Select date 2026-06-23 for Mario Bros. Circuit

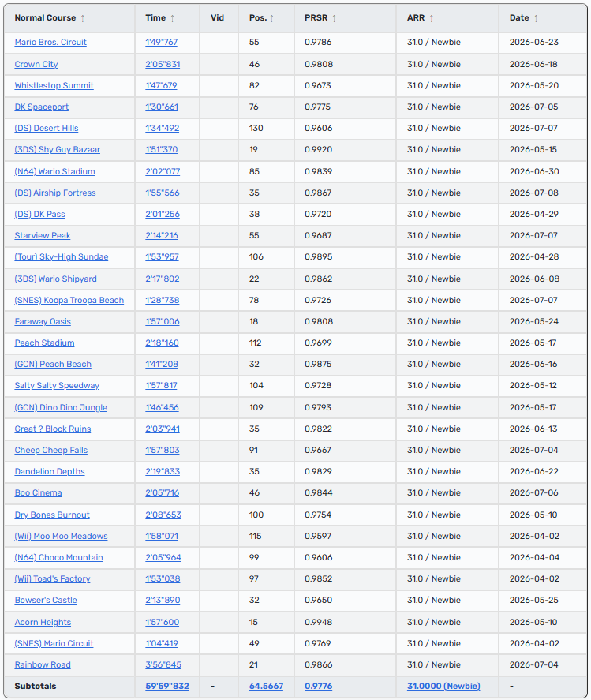point(534,43)
